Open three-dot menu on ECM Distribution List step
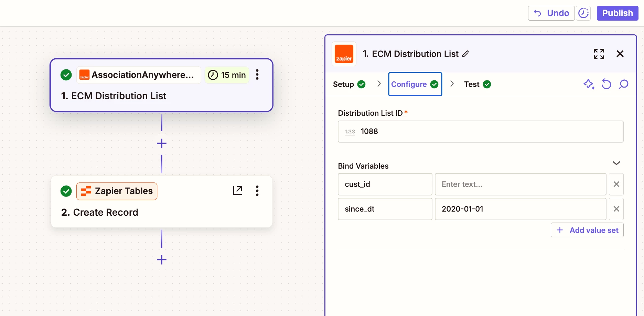644x316 pixels. pos(257,75)
